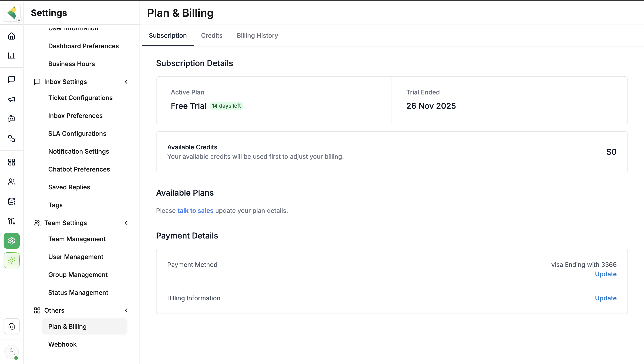Switch to the Credits tab
This screenshot has width=644, height=364.
point(212,36)
